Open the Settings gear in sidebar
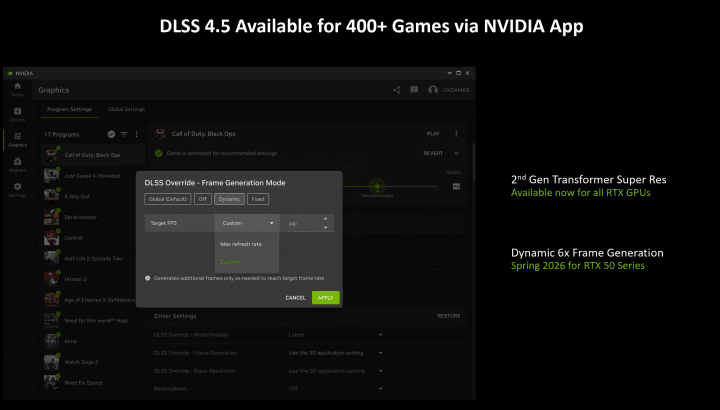 tap(17, 190)
